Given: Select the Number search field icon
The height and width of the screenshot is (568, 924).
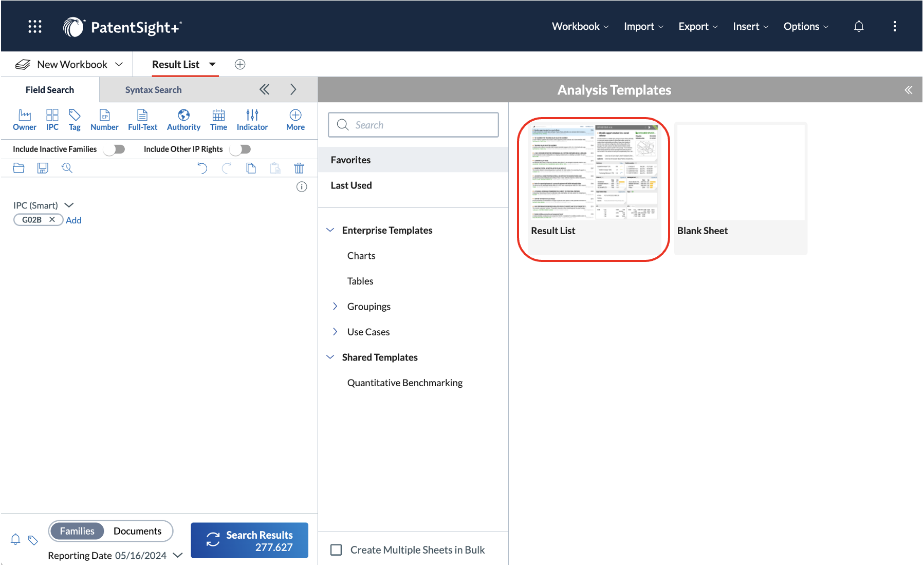Looking at the screenshot, I should pos(104,120).
